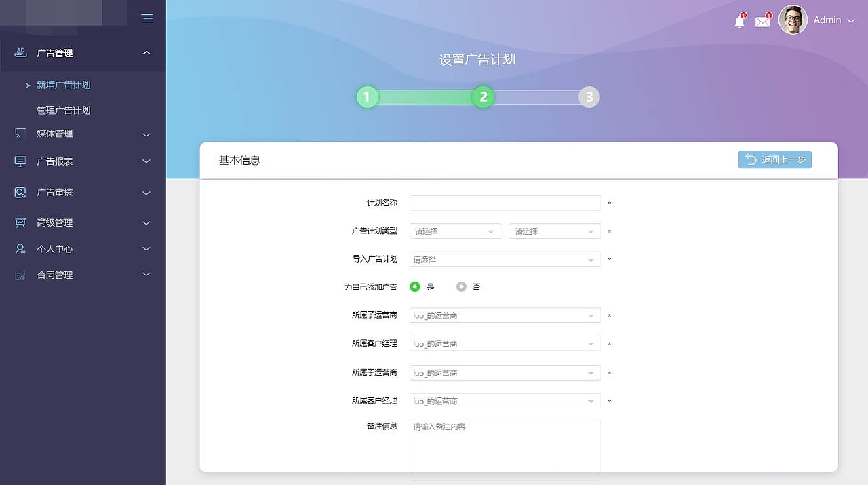Click the 个人中心 sidebar icon
This screenshot has width=868, height=485.
pos(20,249)
